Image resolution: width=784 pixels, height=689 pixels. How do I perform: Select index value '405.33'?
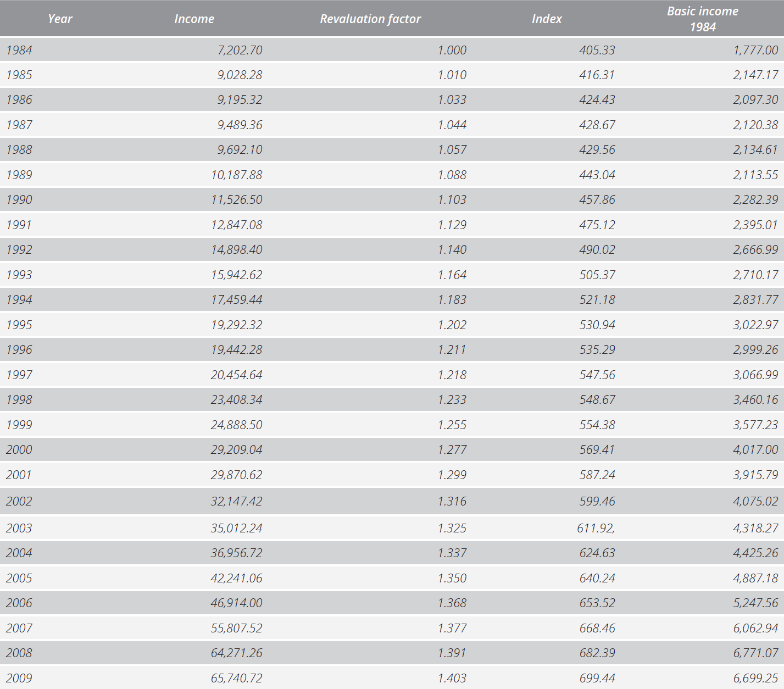pos(597,50)
